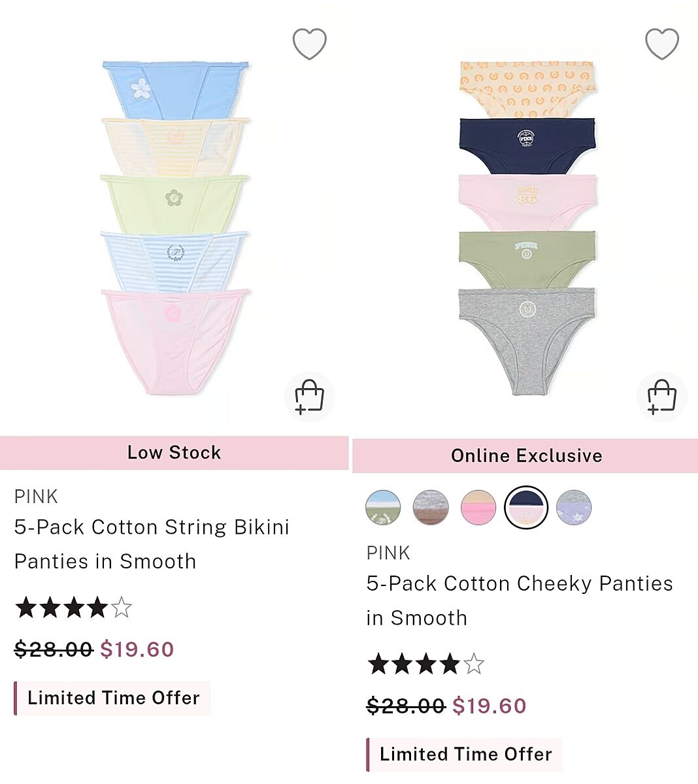Image resolution: width=698 pixels, height=784 pixels.
Task: Select the gray and brown color swatch
Action: click(431, 508)
